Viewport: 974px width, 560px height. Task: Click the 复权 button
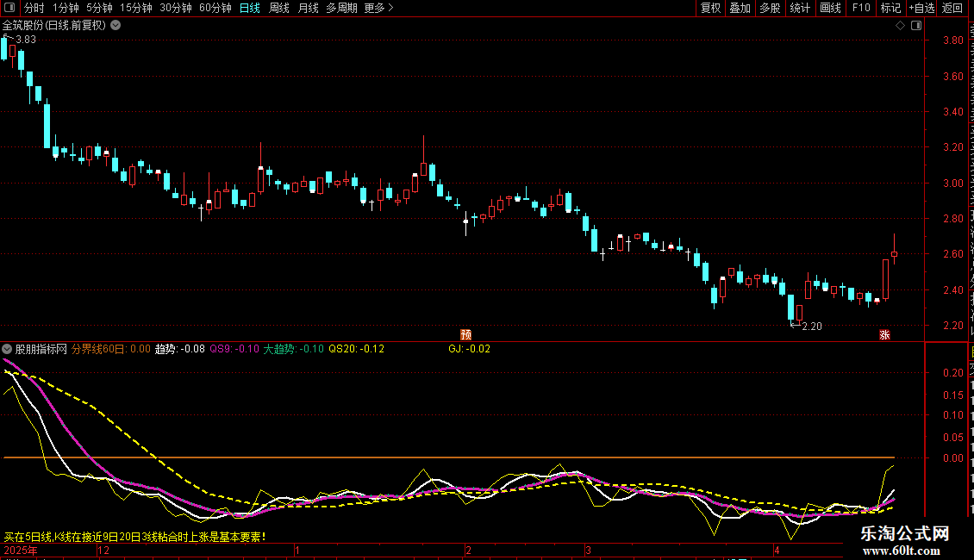710,8
